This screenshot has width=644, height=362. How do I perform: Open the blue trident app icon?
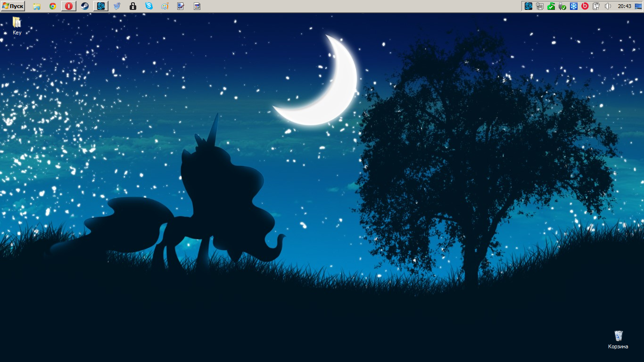(x=117, y=6)
